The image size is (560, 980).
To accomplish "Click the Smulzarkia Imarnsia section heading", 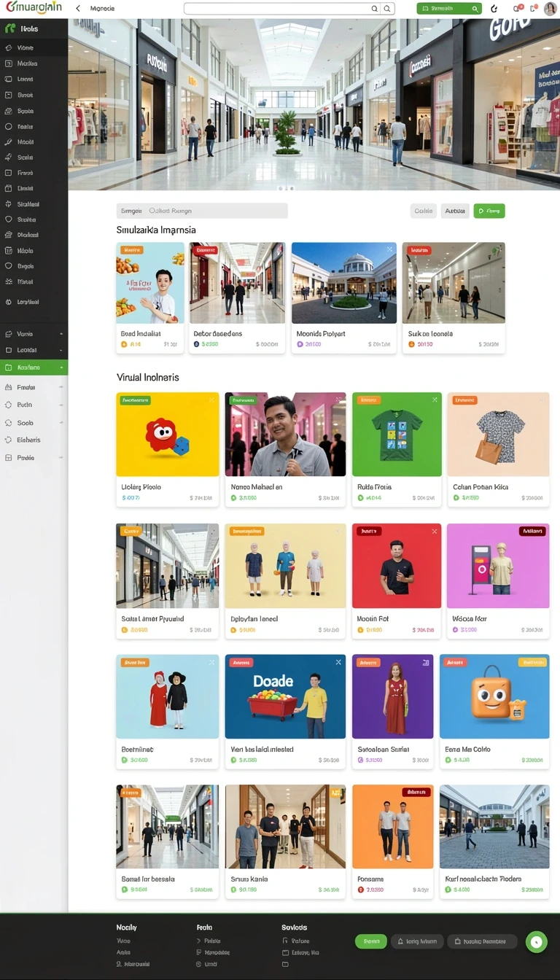I will pyautogui.click(x=156, y=230).
